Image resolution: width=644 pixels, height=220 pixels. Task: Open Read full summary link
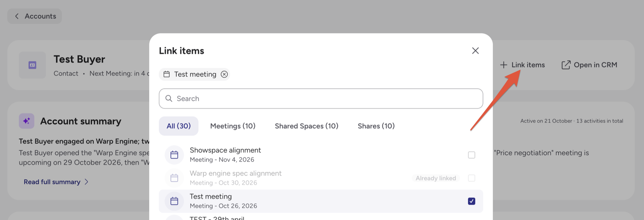coord(56,182)
